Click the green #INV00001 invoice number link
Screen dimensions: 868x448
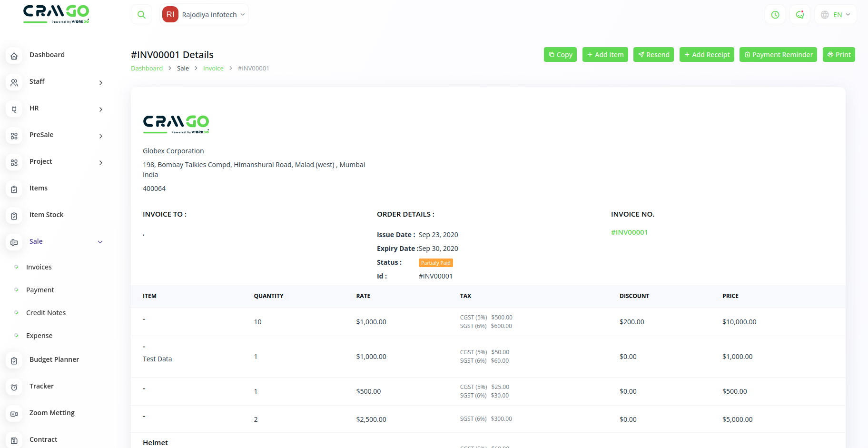tap(630, 232)
